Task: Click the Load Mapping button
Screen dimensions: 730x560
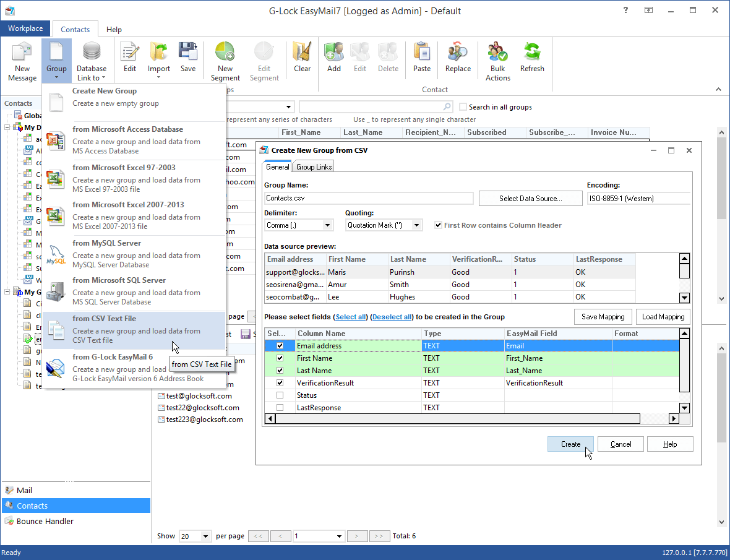Action: tap(663, 317)
